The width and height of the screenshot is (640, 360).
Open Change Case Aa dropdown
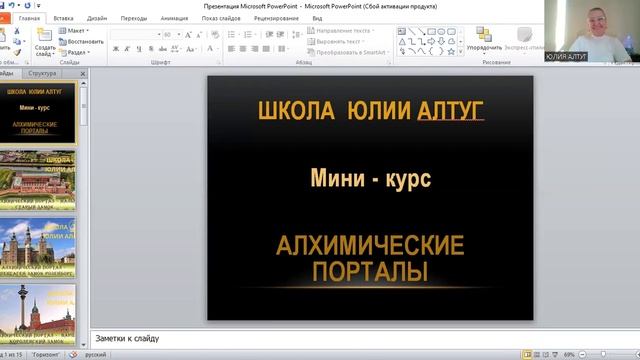(x=191, y=49)
